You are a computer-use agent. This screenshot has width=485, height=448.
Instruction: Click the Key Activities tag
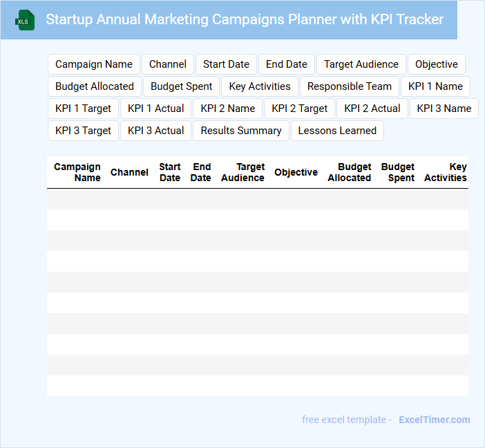pyautogui.click(x=260, y=86)
